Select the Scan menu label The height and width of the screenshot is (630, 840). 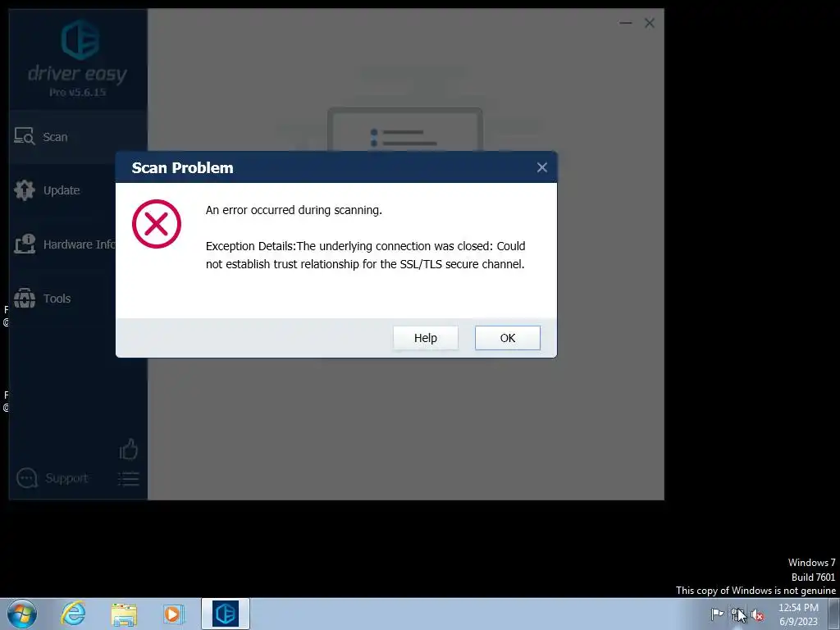pyautogui.click(x=55, y=137)
